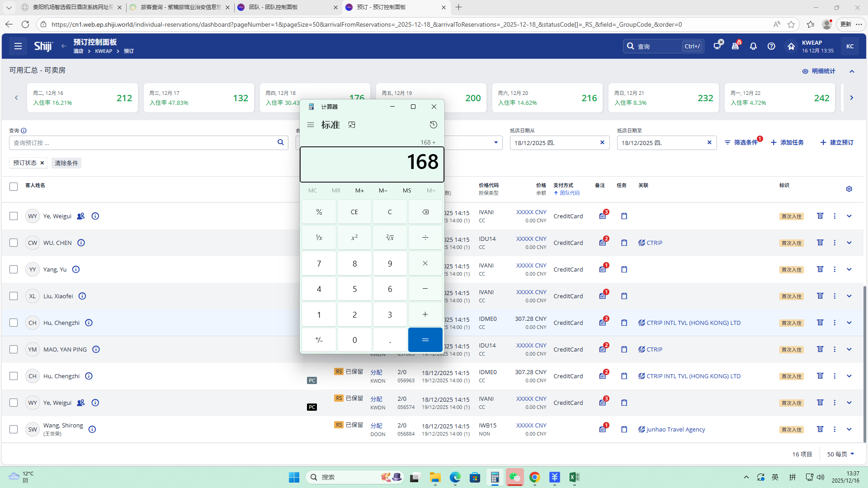868x488 pixels.
Task: Open the 50 per page dropdown
Action: 840,454
